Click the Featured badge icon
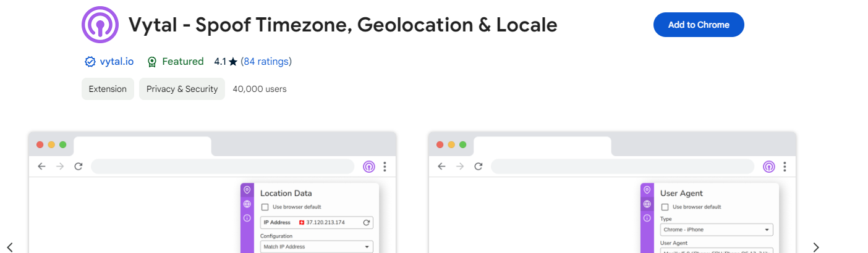 tap(152, 62)
